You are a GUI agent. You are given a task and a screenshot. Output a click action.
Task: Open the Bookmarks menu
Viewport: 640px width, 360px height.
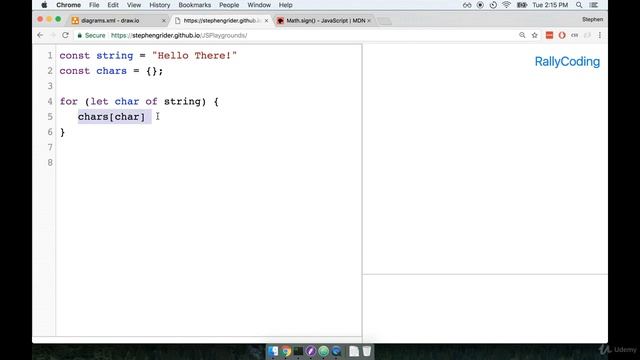point(195,5)
